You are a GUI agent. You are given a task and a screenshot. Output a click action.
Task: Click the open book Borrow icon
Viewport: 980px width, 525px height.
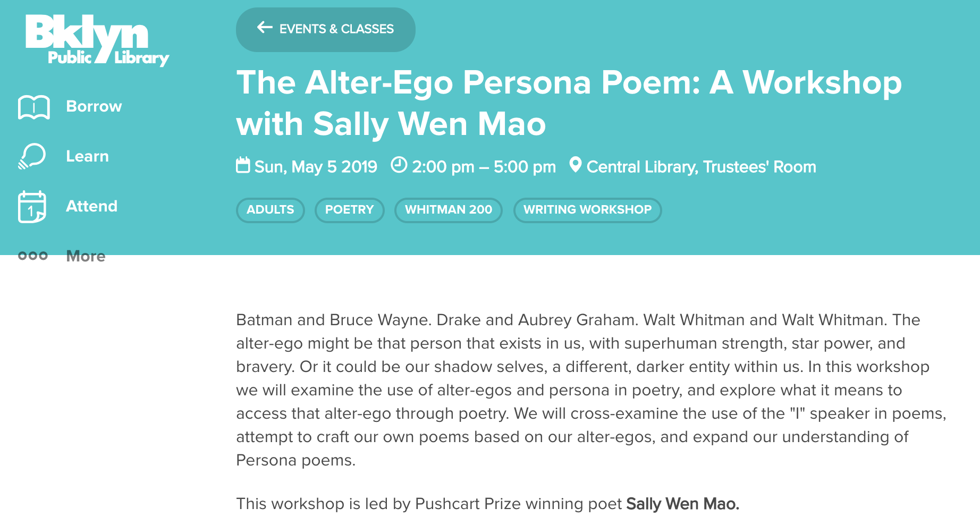(34, 107)
